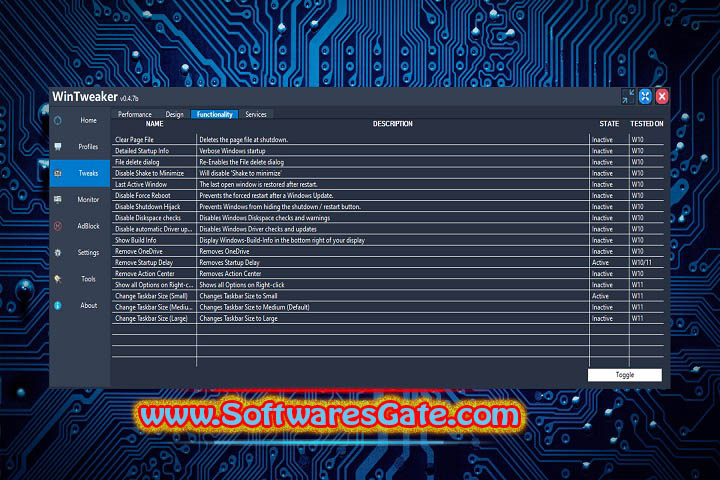This screenshot has height=480, width=720.
Task: Select 'Show Build Info' tweak
Action: coord(135,240)
